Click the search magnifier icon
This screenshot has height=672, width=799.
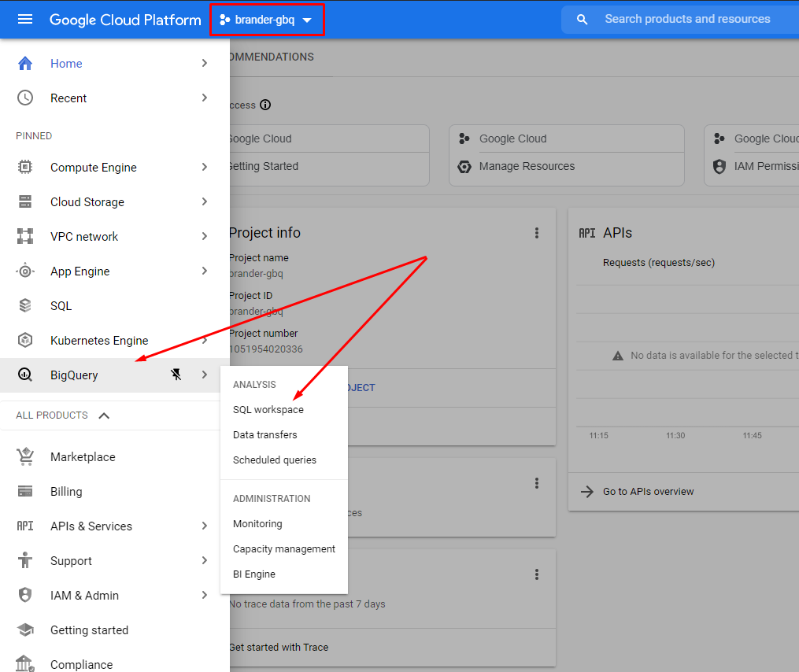(583, 19)
